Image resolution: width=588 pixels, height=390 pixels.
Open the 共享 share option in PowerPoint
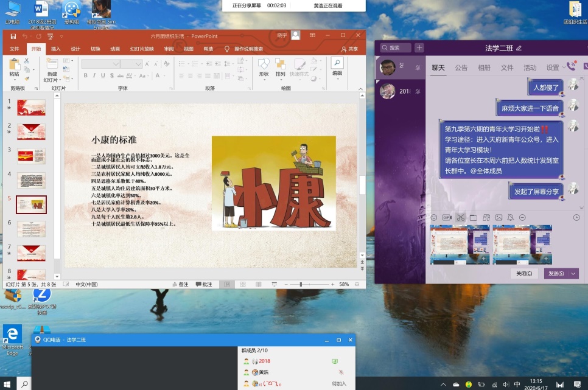349,49
